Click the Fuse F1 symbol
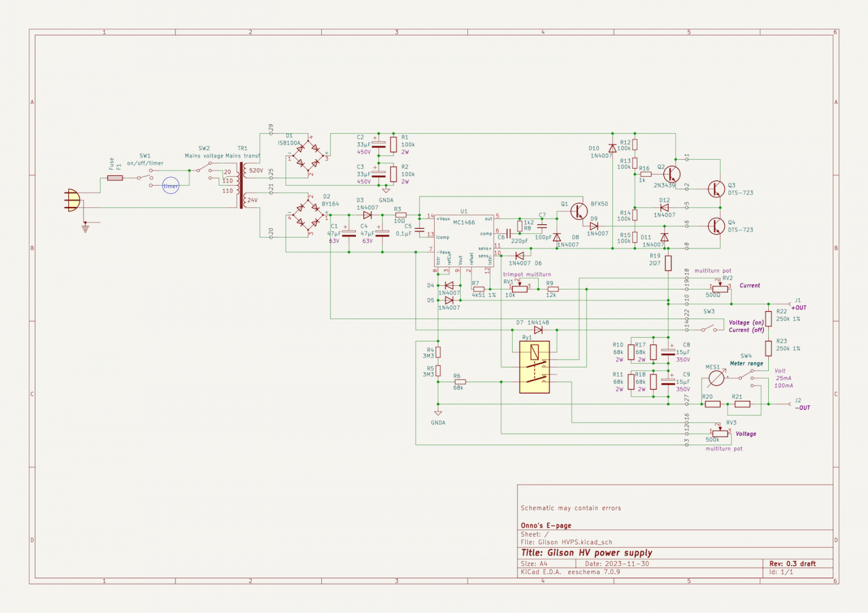868x613 pixels. click(115, 178)
